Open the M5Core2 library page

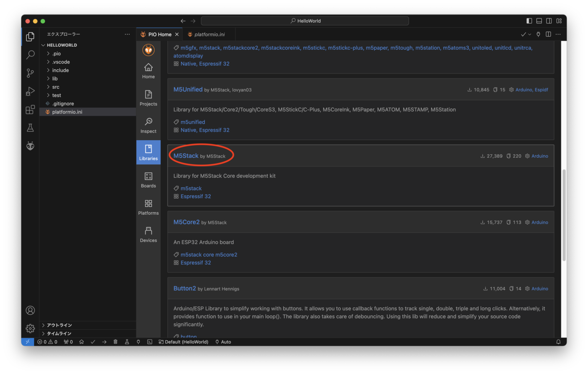(x=186, y=222)
